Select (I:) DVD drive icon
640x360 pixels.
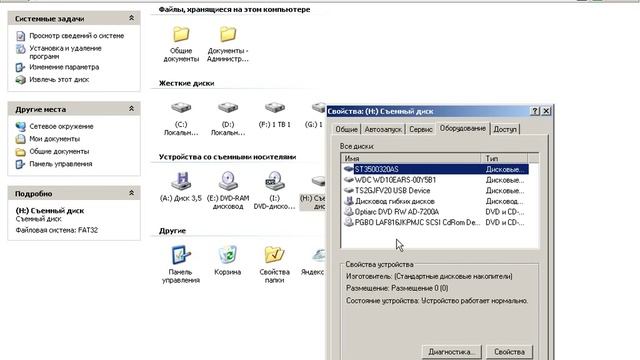pyautogui.click(x=275, y=181)
